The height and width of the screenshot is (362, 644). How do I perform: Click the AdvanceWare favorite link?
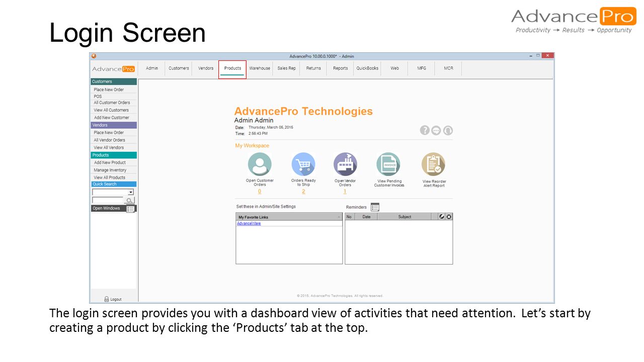(x=249, y=223)
